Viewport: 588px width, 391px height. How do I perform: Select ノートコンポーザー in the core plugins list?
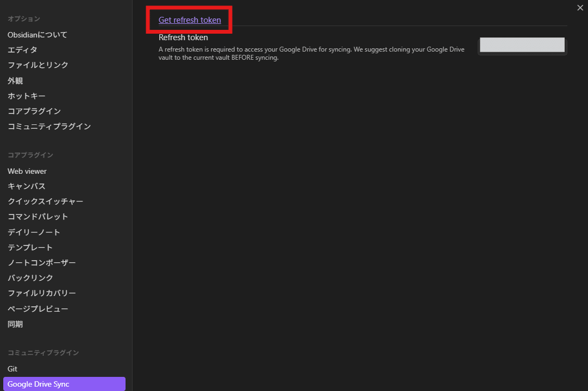(41, 262)
